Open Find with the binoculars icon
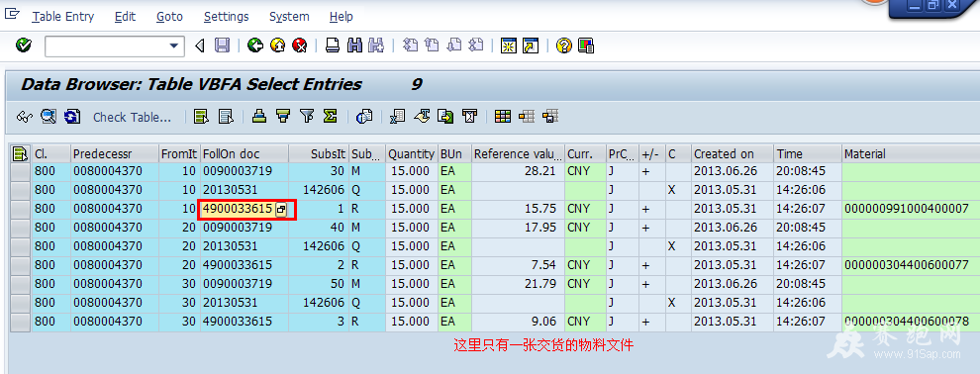 coord(354,46)
